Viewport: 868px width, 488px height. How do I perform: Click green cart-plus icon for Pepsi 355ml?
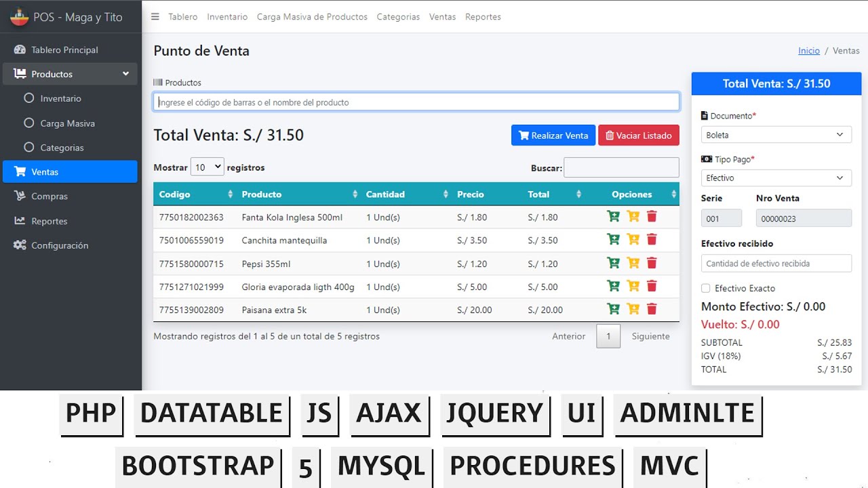coord(613,263)
